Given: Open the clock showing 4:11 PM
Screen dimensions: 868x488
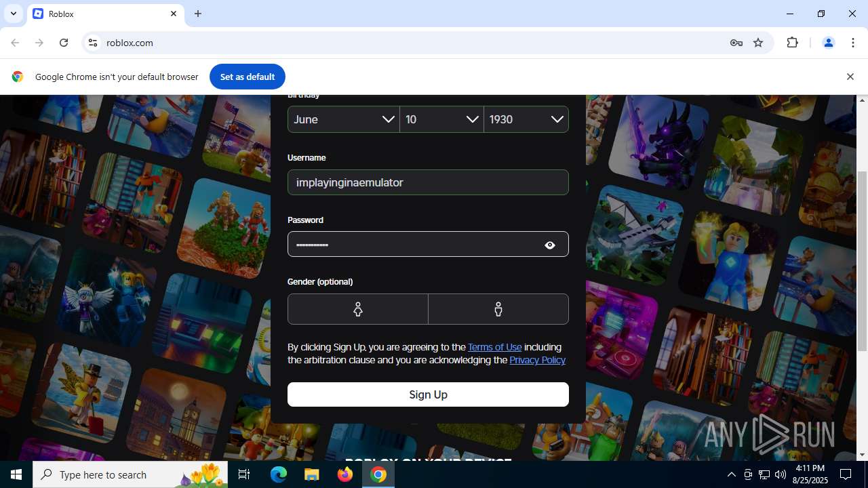Looking at the screenshot, I should 810,474.
